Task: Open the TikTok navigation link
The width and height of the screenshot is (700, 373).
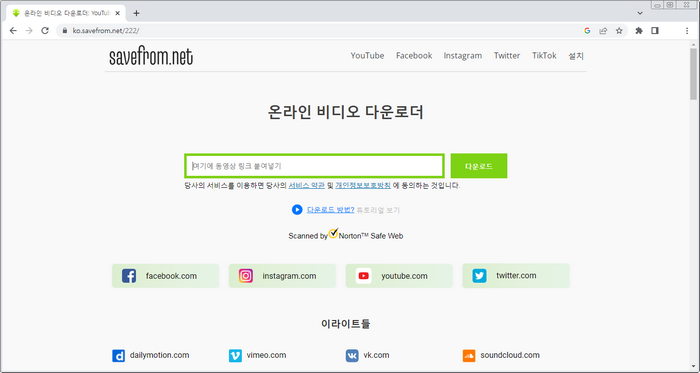Action: 544,56
